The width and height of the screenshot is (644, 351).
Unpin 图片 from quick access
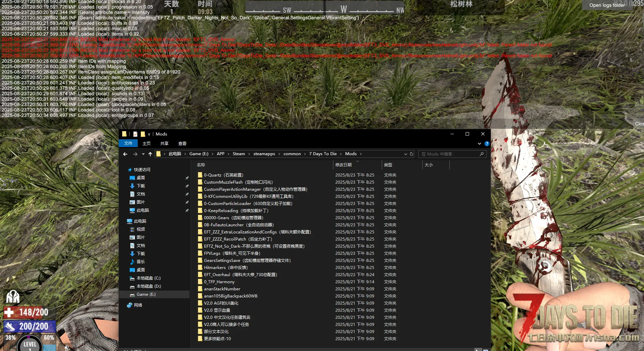point(187,202)
